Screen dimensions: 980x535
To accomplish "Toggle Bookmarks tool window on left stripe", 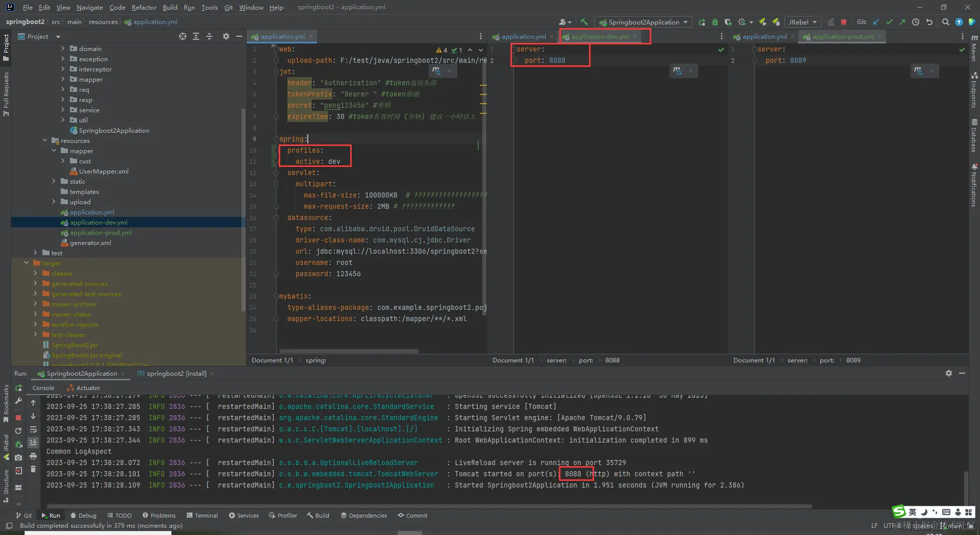I will 6,403.
